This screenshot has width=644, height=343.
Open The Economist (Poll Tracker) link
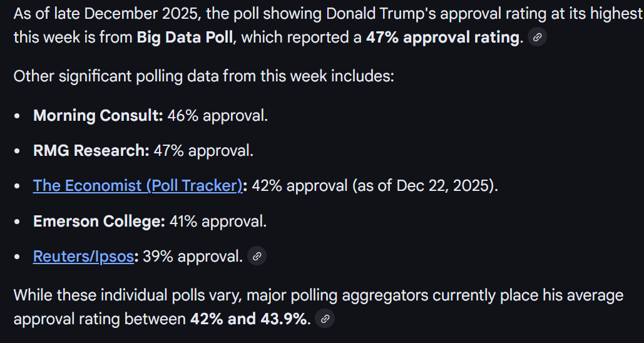pos(138,186)
